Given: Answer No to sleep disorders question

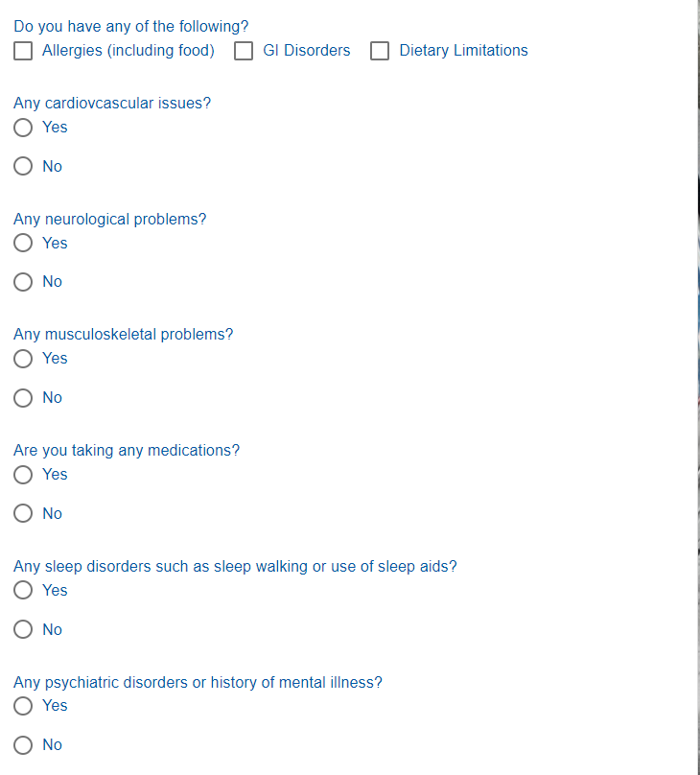Looking at the screenshot, I should pyautogui.click(x=23, y=630).
